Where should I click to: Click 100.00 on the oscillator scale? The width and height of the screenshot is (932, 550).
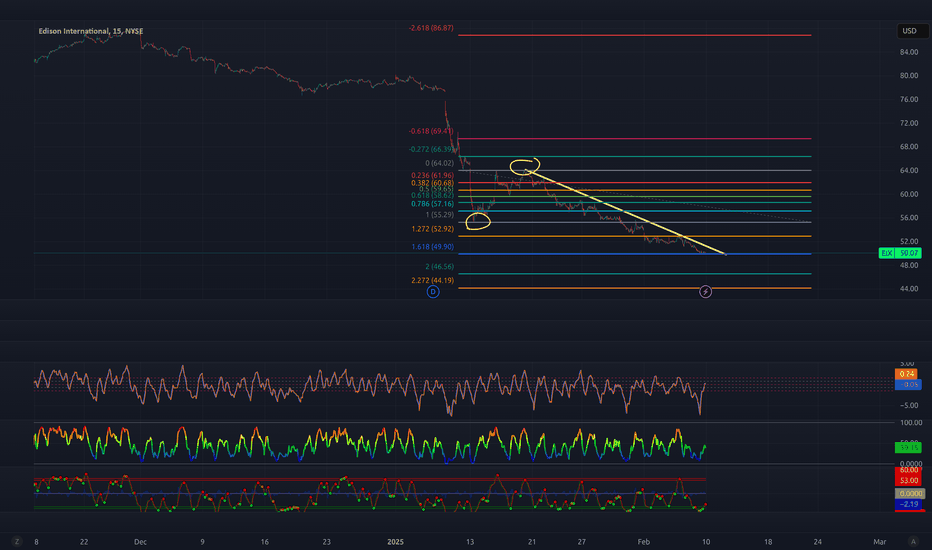point(911,423)
